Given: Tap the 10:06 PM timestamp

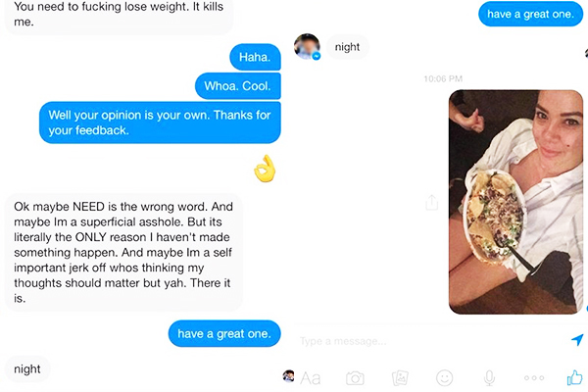Looking at the screenshot, I should point(443,77).
